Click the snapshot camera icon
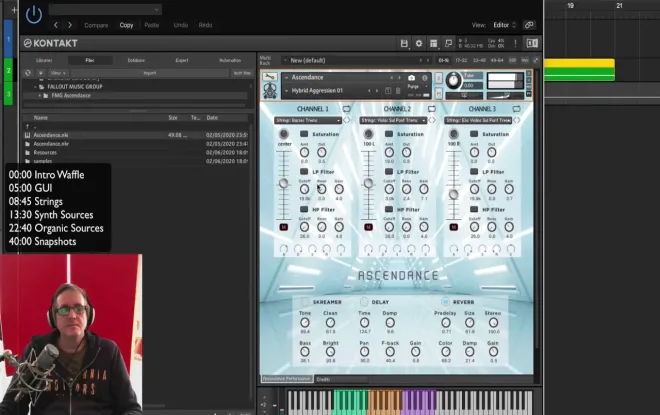This screenshot has width=660, height=415. (411, 78)
